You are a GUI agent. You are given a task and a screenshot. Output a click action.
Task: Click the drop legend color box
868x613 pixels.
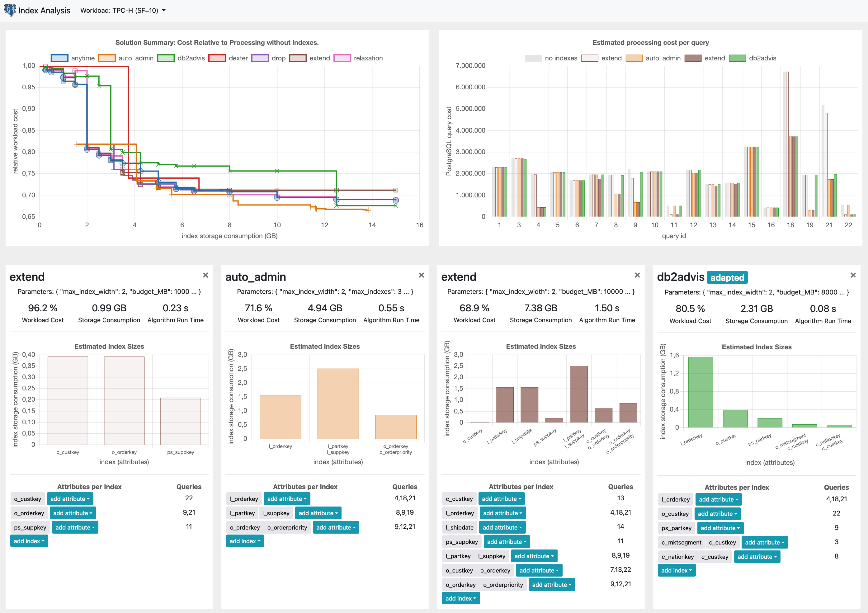[260, 58]
